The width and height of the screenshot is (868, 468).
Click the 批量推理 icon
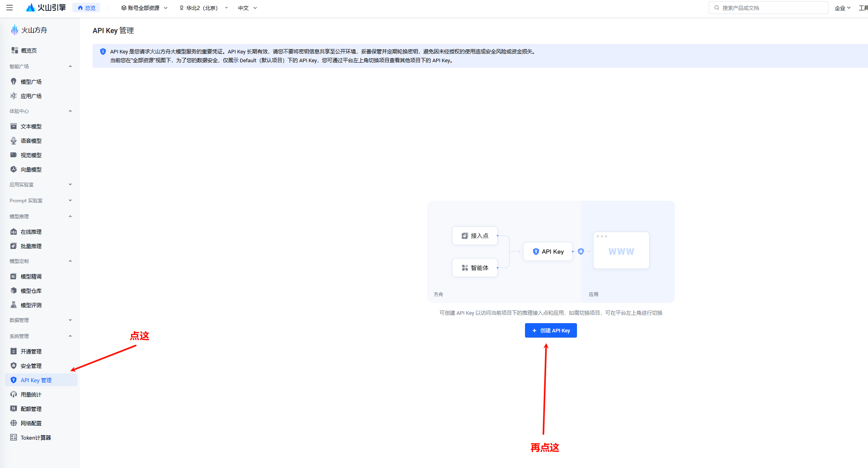click(x=14, y=246)
